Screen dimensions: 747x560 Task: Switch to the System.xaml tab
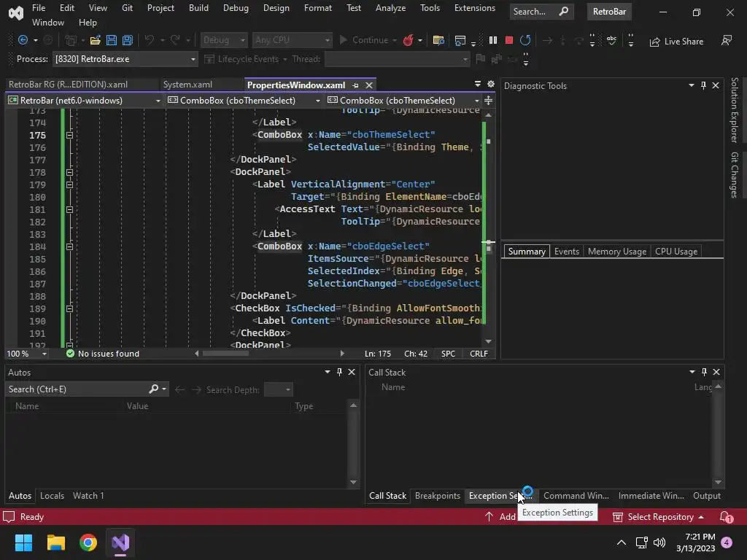(x=187, y=85)
